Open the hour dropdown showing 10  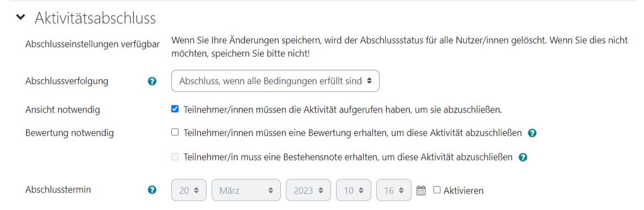[x=354, y=190]
